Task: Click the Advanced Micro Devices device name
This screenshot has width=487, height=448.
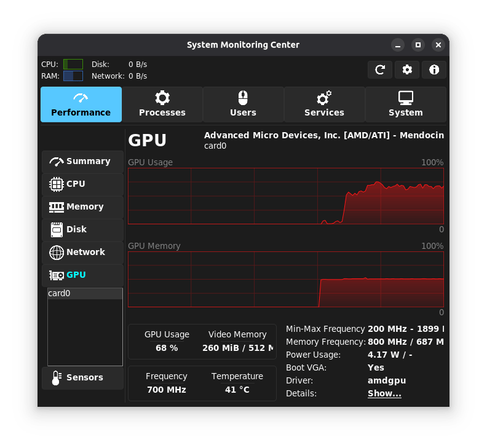Action: click(324, 135)
